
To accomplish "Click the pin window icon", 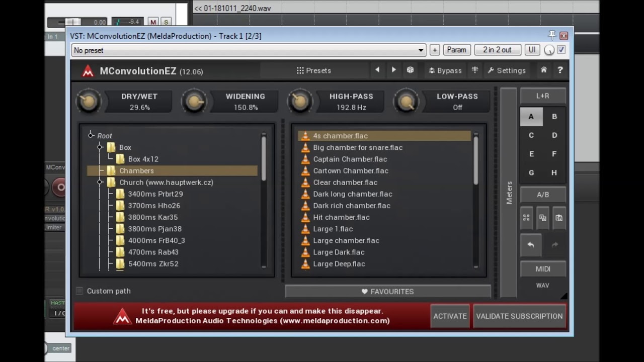I will [x=552, y=36].
